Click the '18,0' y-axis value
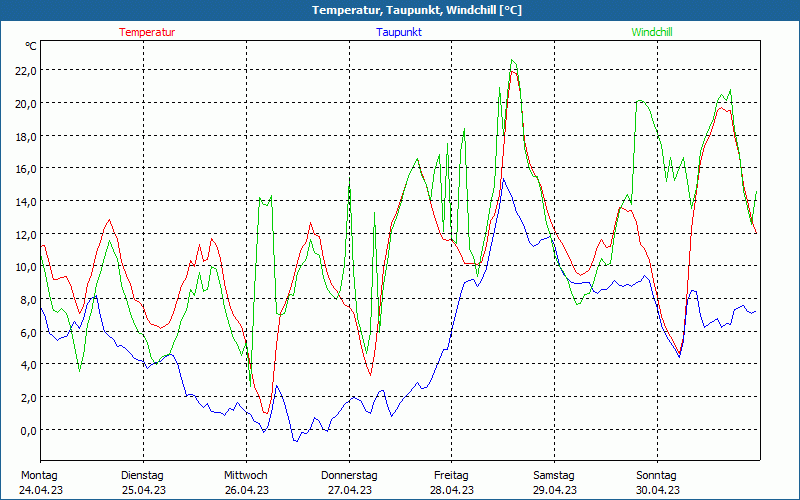This screenshot has height=500, width=800. click(26, 136)
